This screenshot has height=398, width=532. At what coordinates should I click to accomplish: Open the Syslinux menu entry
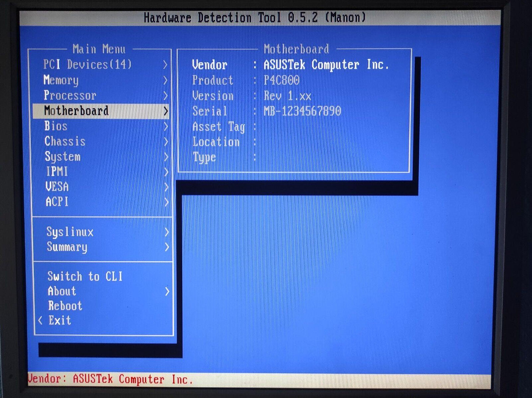70,232
